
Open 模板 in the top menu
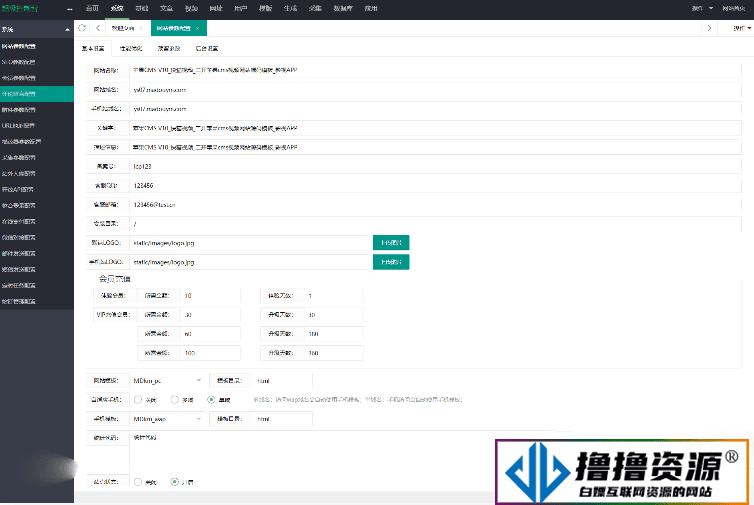tap(265, 9)
